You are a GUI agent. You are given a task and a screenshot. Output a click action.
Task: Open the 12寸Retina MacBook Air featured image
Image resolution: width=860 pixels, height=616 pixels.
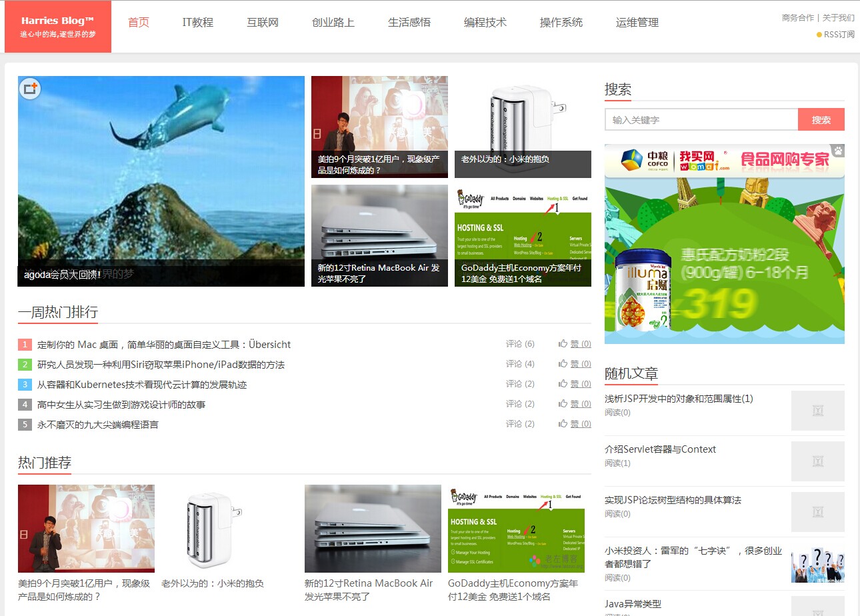(x=379, y=236)
